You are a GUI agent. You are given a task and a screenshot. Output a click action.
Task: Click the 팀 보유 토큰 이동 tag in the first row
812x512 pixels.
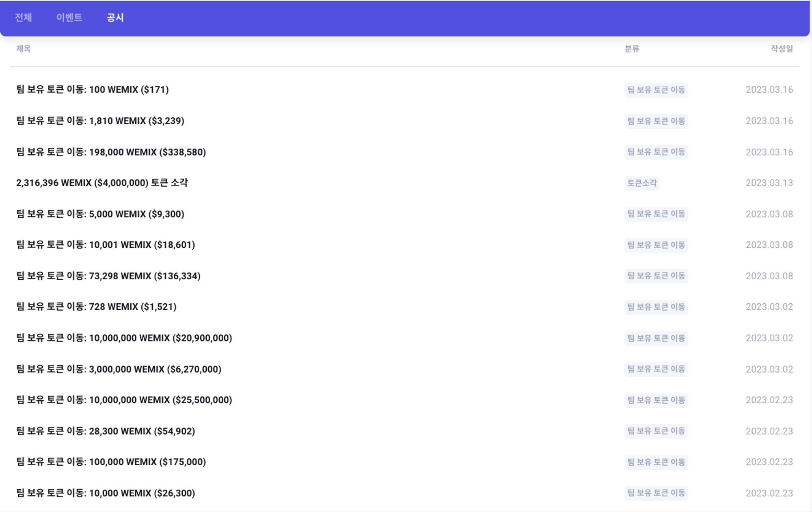(656, 90)
